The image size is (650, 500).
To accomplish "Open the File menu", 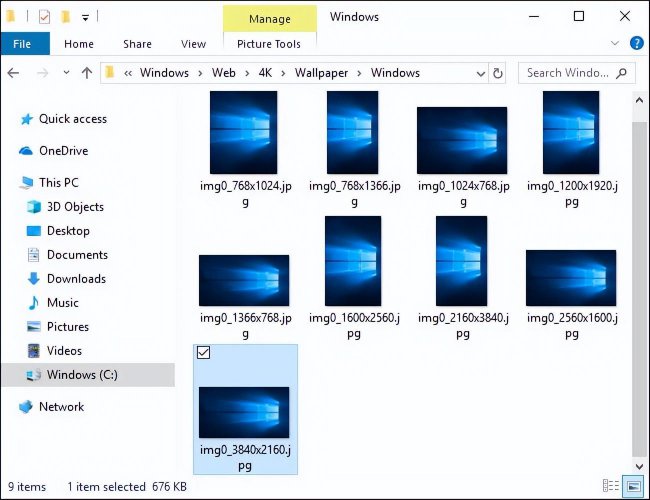I will click(x=25, y=44).
